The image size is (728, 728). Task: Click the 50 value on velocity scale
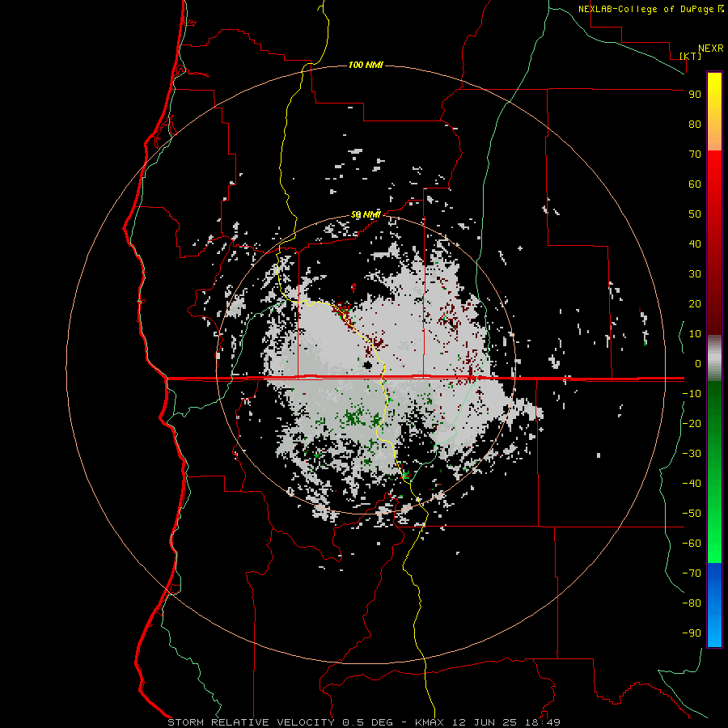[695, 214]
